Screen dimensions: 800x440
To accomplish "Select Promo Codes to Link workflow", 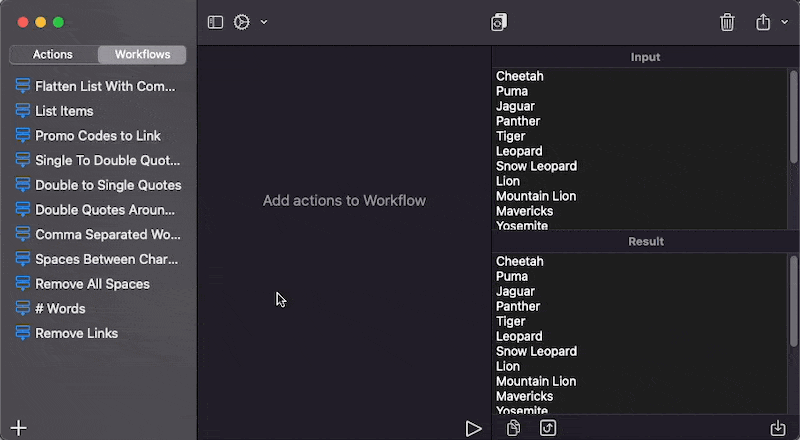I will (98, 135).
